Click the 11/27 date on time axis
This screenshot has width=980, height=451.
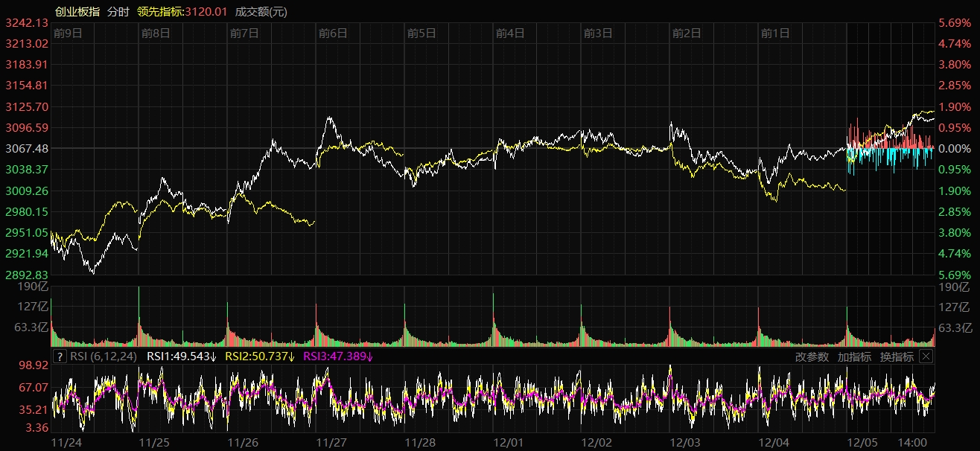331,442
